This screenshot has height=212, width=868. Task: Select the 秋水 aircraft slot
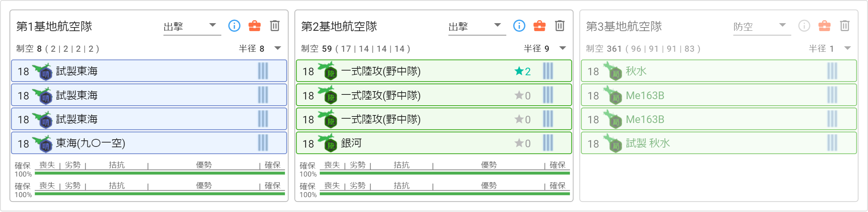(x=719, y=71)
